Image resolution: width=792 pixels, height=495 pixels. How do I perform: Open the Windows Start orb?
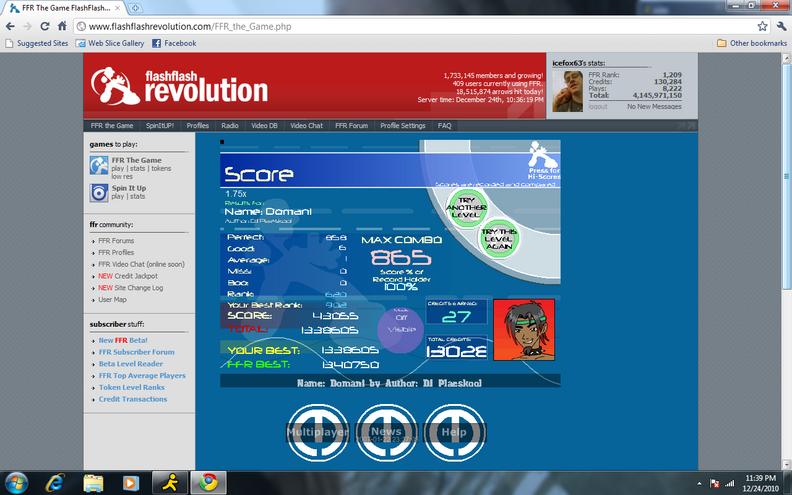(x=16, y=483)
